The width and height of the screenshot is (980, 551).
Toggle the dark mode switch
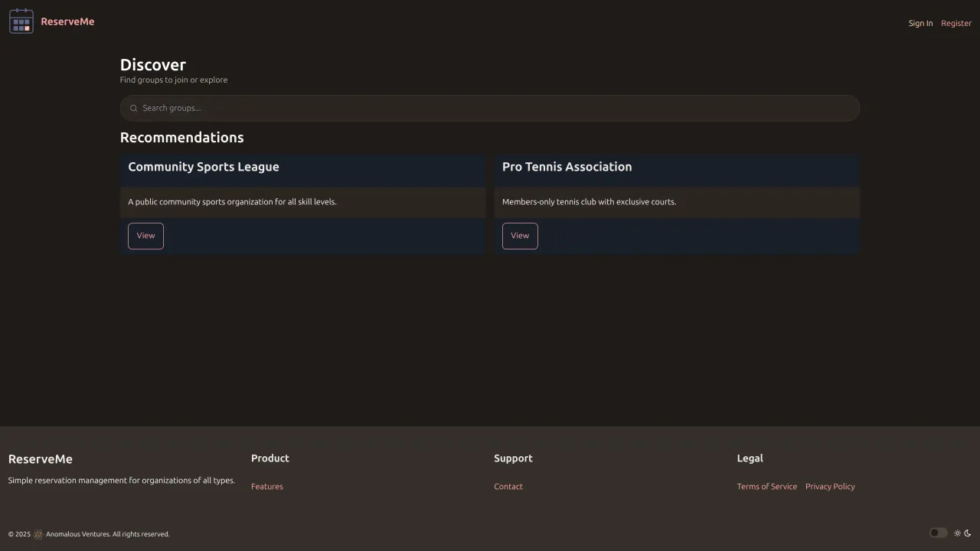[938, 533]
